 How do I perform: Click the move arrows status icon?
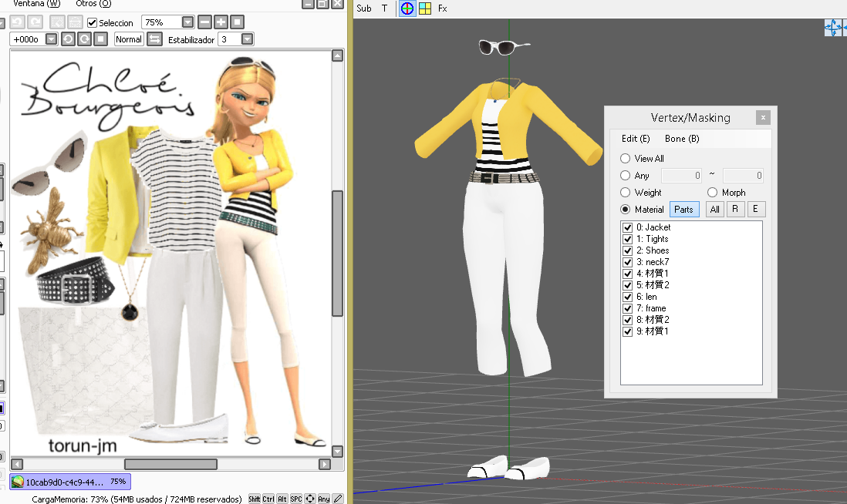(x=310, y=499)
